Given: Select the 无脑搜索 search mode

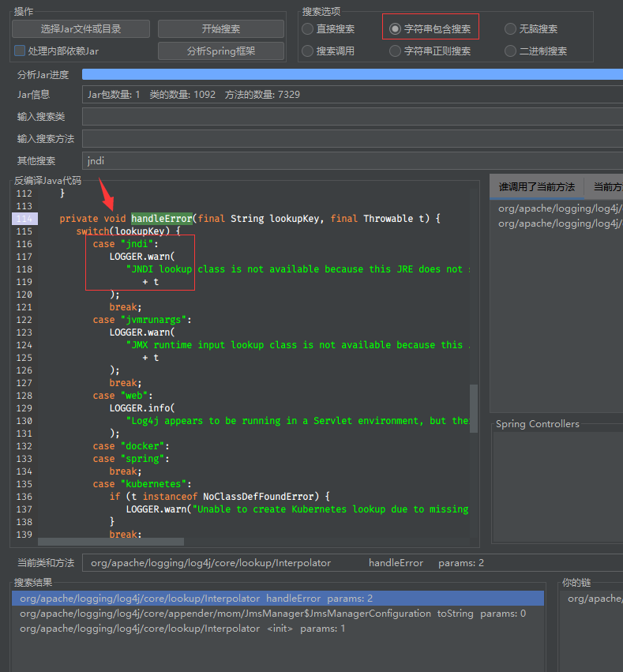Looking at the screenshot, I should [510, 29].
